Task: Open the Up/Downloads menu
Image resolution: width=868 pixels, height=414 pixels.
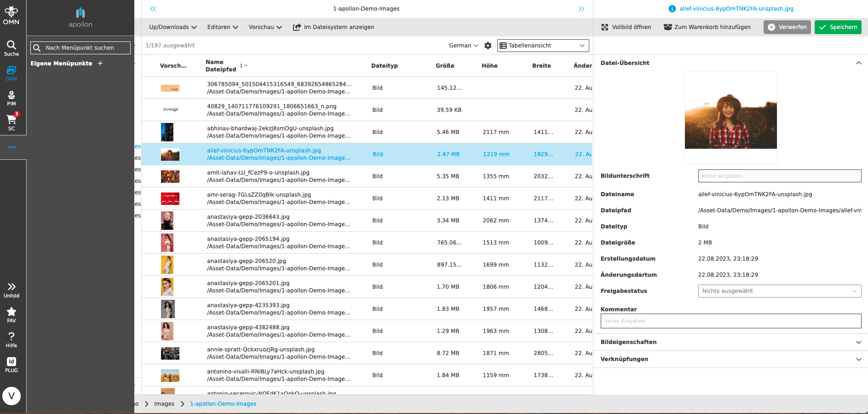Action: pos(172,27)
